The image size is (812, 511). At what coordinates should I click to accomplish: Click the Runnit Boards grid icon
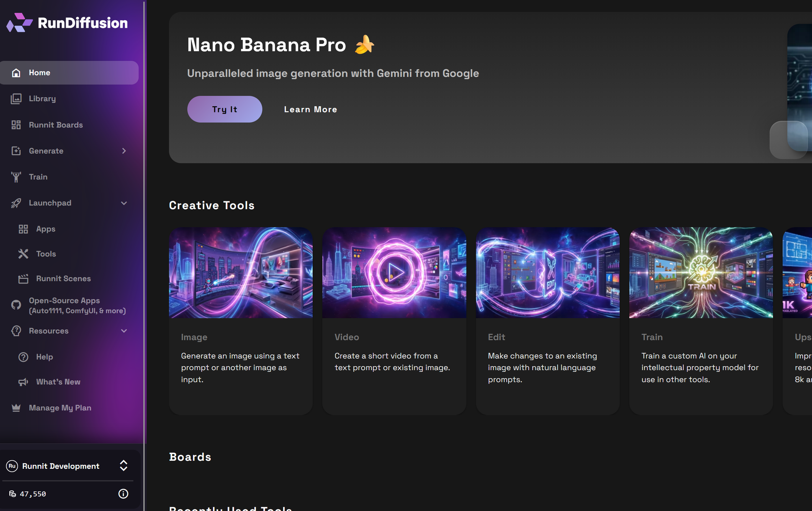point(16,125)
